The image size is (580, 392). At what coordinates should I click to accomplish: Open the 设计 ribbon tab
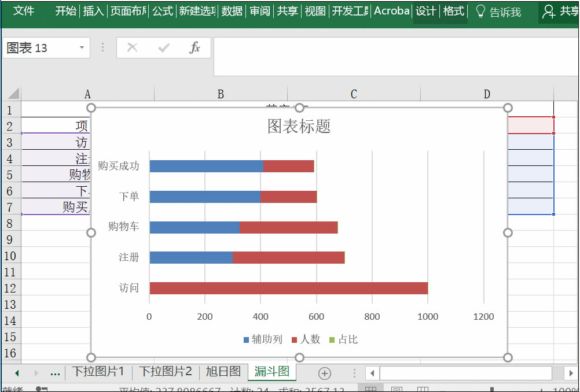[x=425, y=10]
